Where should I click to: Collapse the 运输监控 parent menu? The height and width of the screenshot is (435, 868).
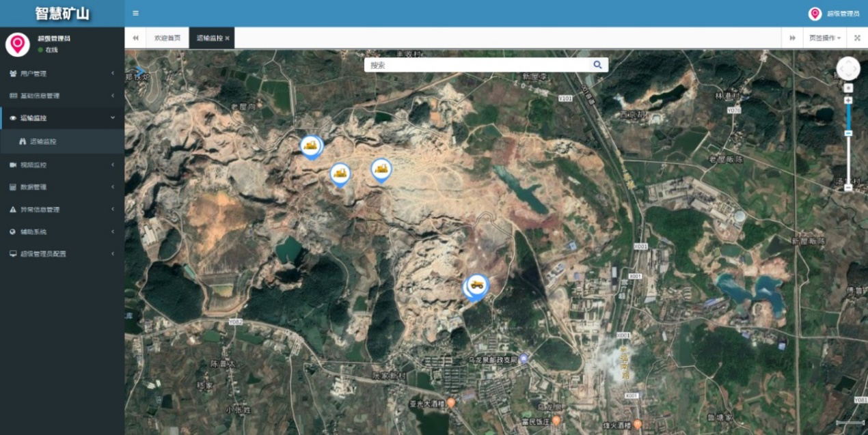[62, 118]
